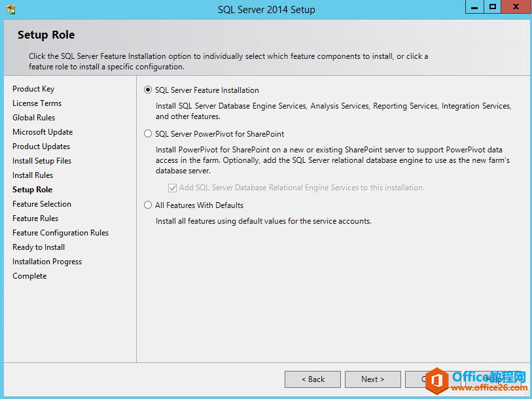Select Install Rules step in sidebar
The image size is (532, 399).
33,175
